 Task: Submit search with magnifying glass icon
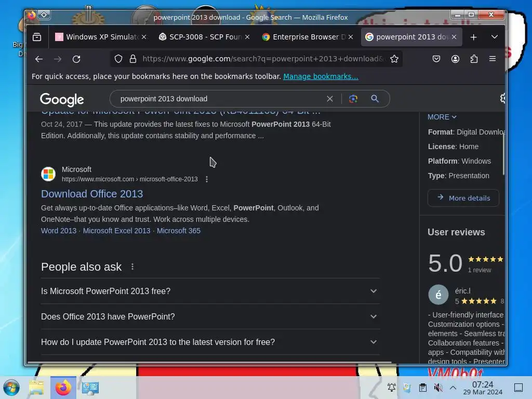375,99
